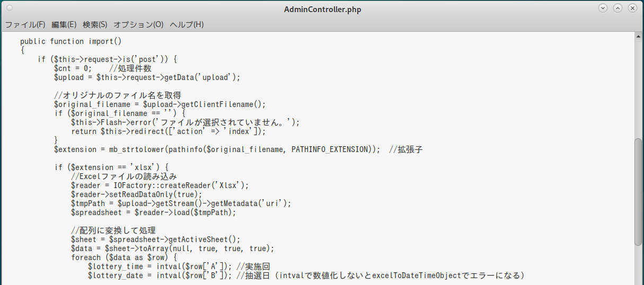Open the オプション(O) menu
The image size is (644, 285).
point(138,24)
